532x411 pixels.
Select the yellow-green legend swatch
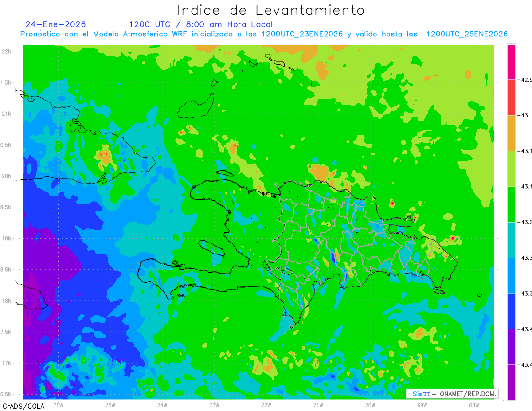pos(511,169)
